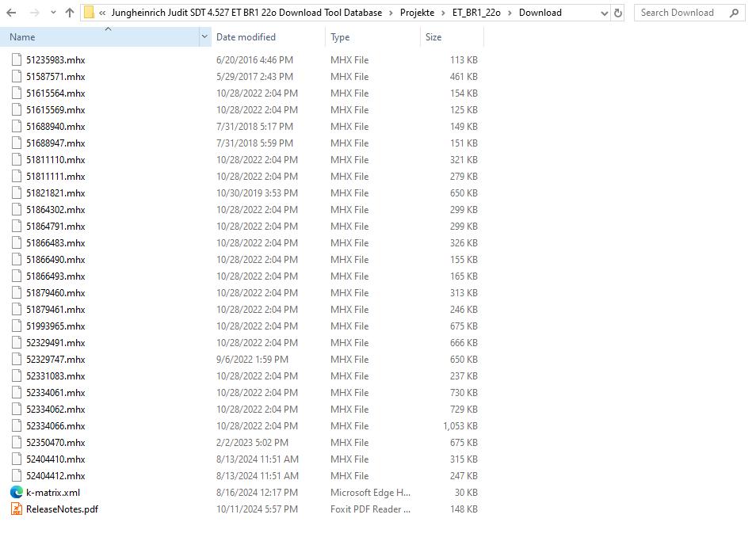Select file icon of 51866483.mhx
This screenshot has width=756, height=545.
tap(17, 242)
